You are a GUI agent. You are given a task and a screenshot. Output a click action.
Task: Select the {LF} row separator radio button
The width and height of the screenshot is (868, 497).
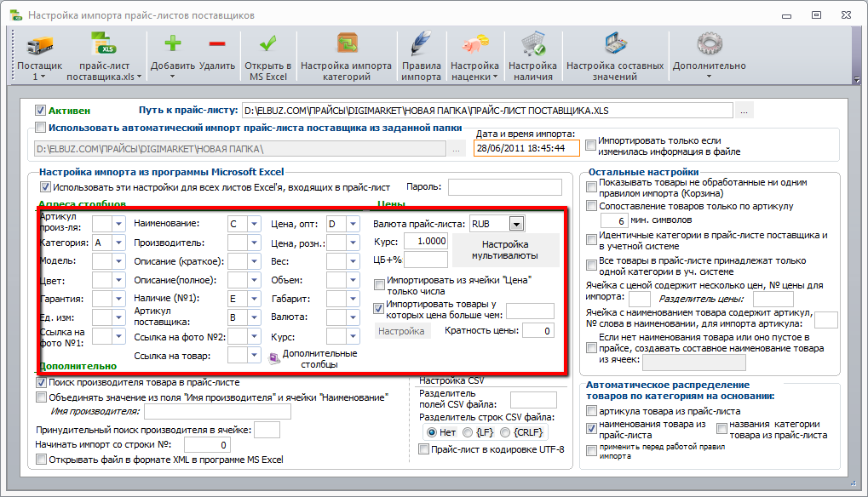coord(468,432)
